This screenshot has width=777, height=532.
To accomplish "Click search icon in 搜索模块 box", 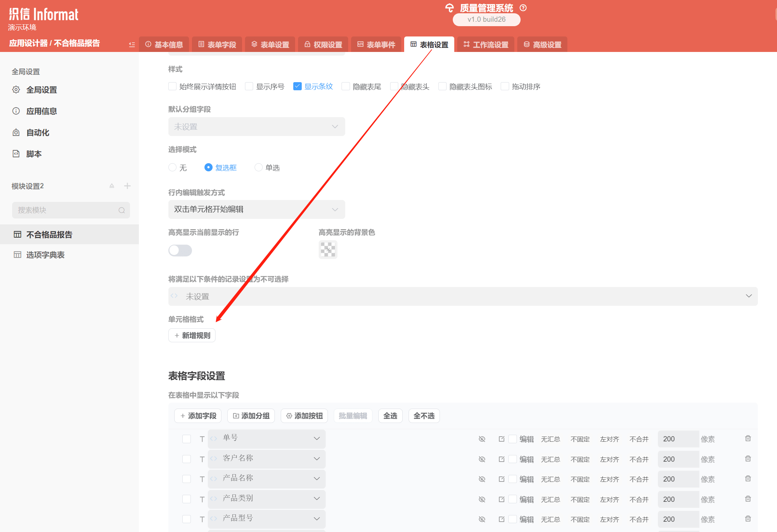I will 122,210.
